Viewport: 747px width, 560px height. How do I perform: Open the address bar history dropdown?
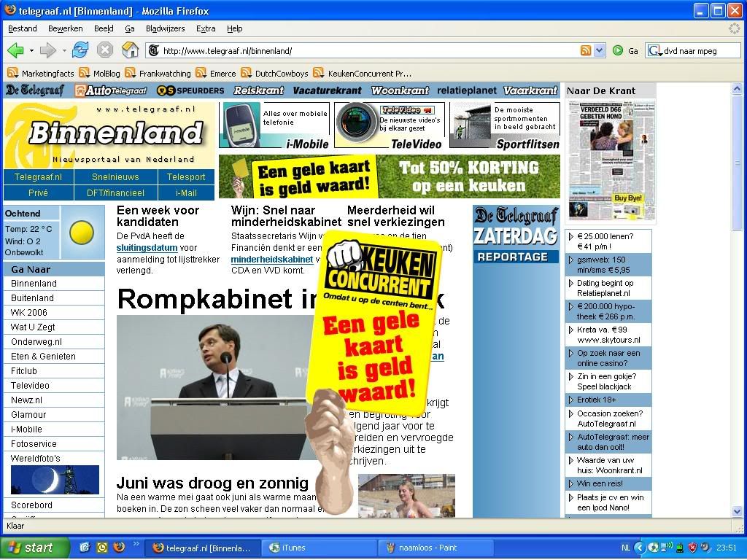[600, 50]
